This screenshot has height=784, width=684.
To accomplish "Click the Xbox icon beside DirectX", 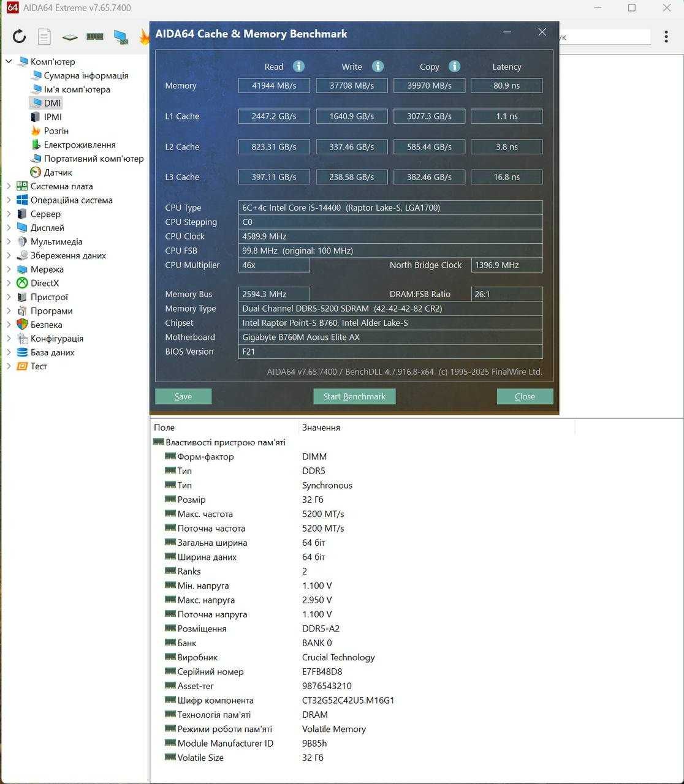I will coord(22,283).
